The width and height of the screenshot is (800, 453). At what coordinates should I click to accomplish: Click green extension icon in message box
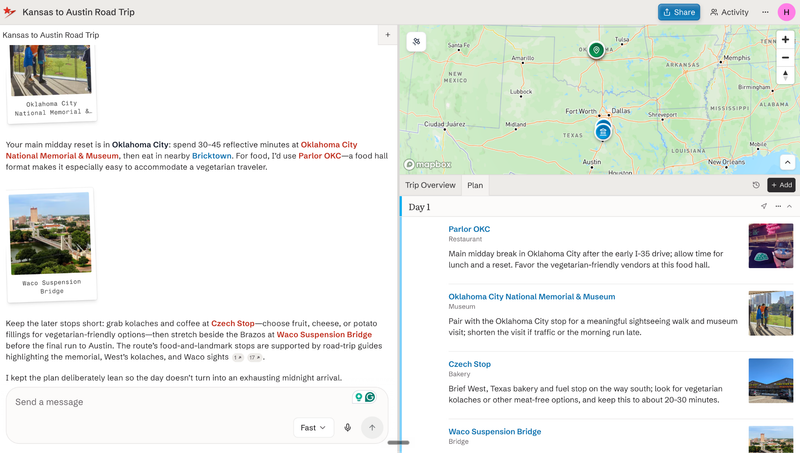pyautogui.click(x=359, y=397)
